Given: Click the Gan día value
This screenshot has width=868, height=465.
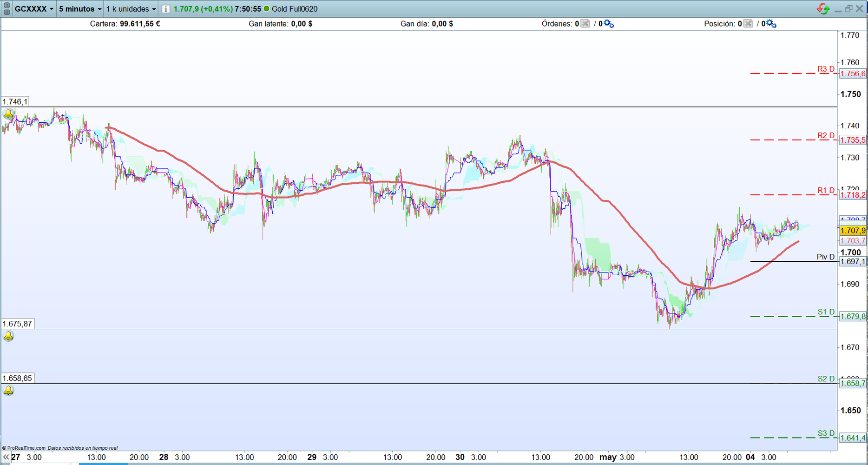Looking at the screenshot, I should click(442, 24).
